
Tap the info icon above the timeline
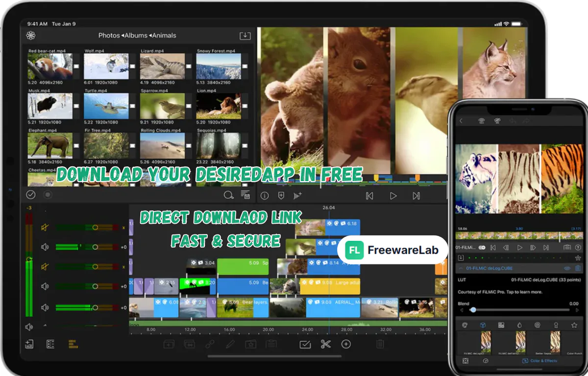click(x=265, y=195)
